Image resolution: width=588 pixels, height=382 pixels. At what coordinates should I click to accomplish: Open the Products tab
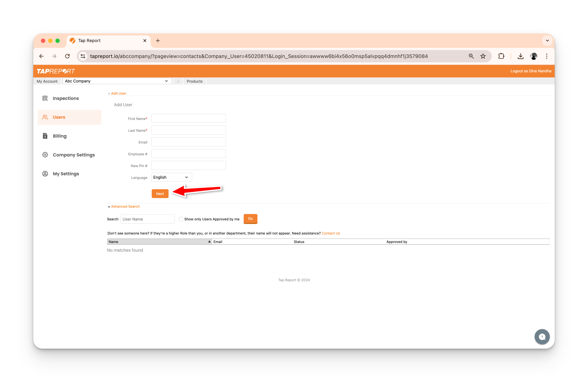click(194, 81)
